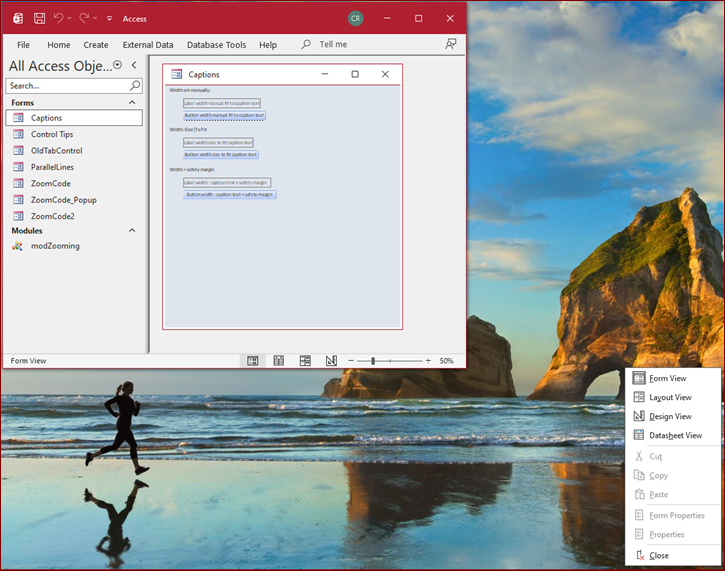This screenshot has width=725, height=571.
Task: Redo the last action
Action: [x=84, y=18]
